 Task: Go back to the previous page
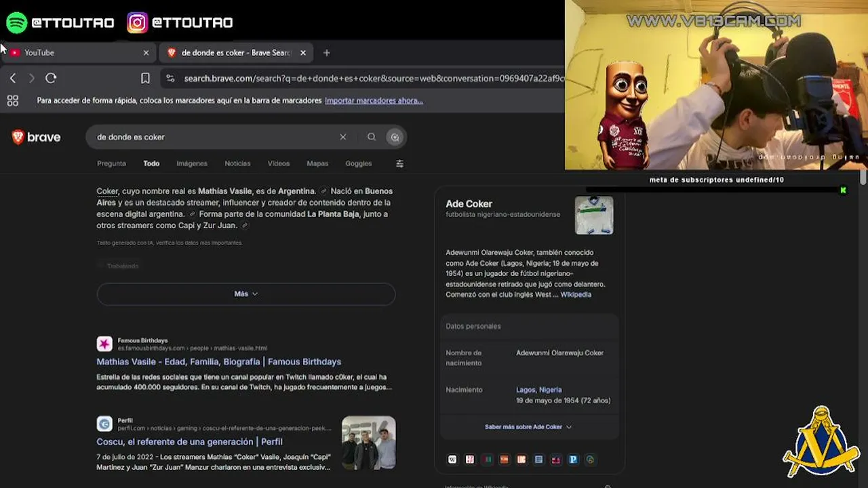click(13, 79)
